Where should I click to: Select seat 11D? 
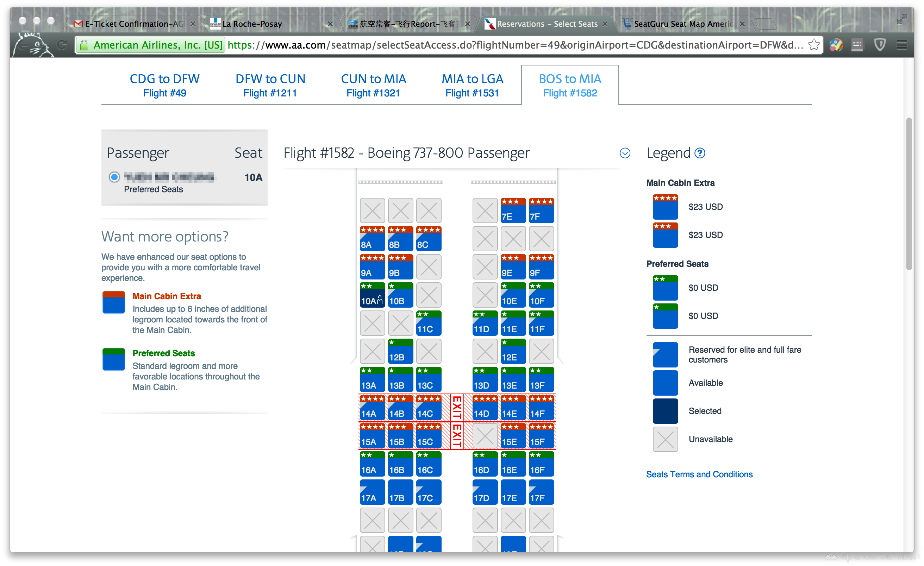[485, 323]
